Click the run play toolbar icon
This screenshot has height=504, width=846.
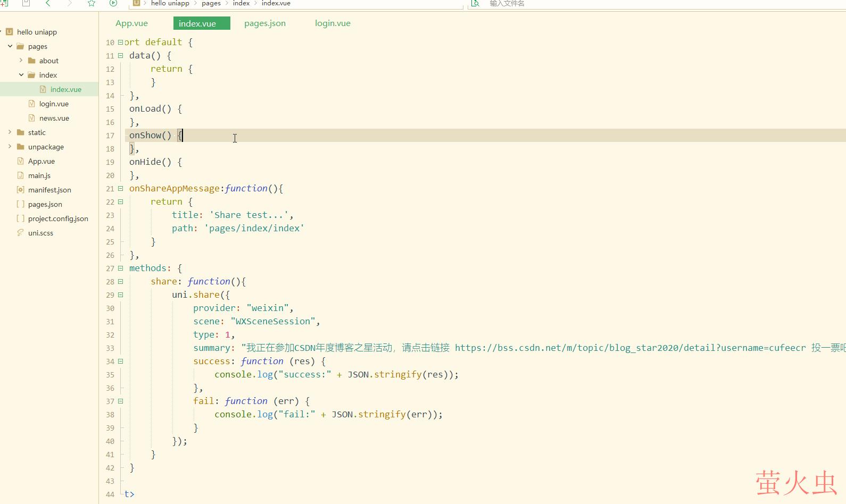tap(113, 3)
